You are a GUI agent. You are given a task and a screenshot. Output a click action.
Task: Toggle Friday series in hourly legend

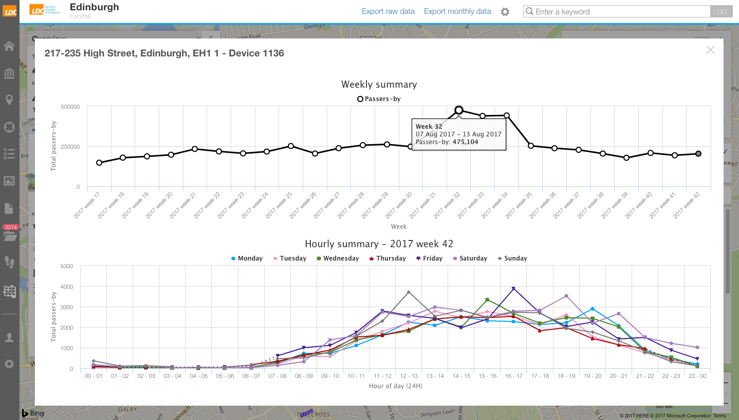429,258
